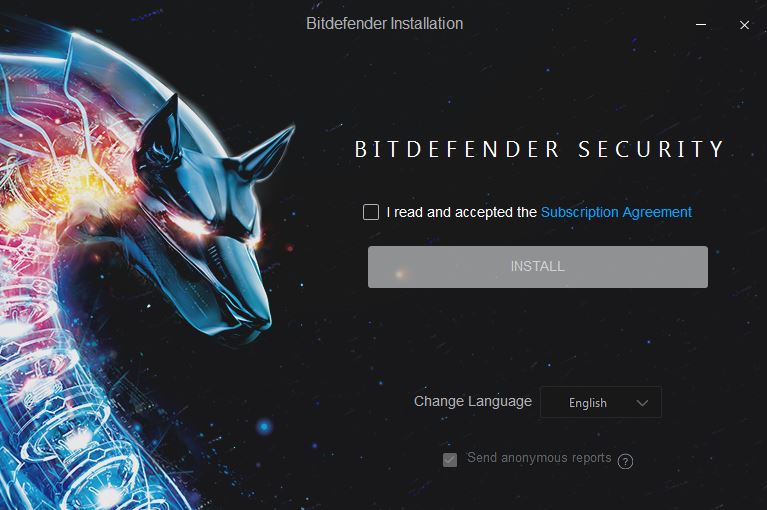Click the INSTALL button
This screenshot has height=510, width=767.
point(538,266)
